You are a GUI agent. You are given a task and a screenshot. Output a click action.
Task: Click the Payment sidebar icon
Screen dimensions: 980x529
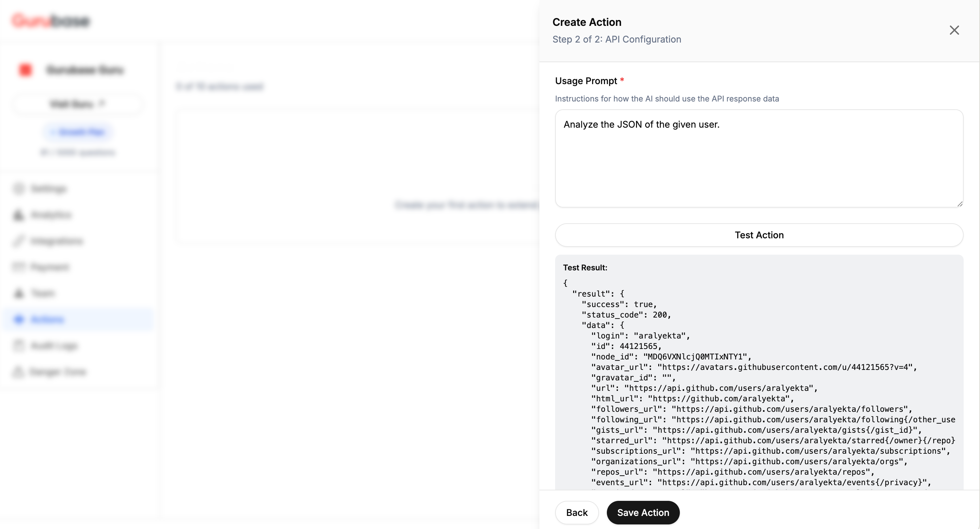(x=18, y=267)
